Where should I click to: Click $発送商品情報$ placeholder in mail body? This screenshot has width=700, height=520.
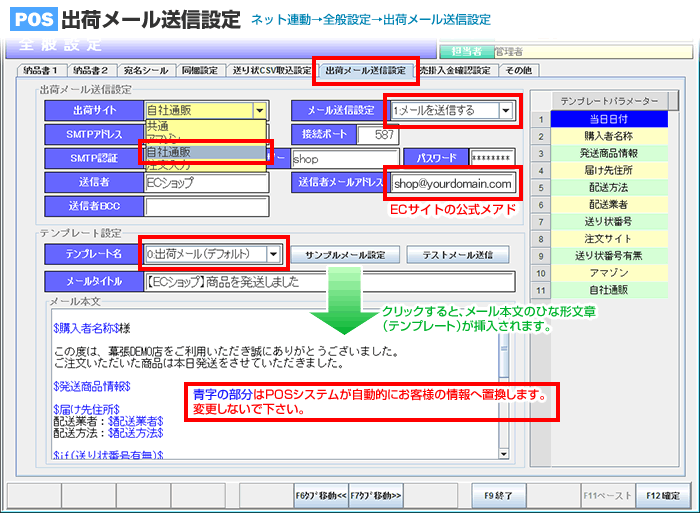92,387
